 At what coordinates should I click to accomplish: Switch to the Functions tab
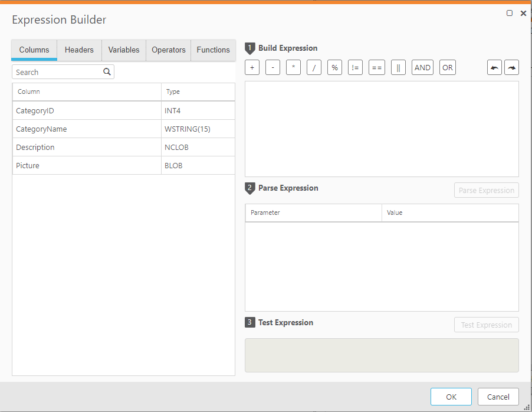(x=213, y=50)
